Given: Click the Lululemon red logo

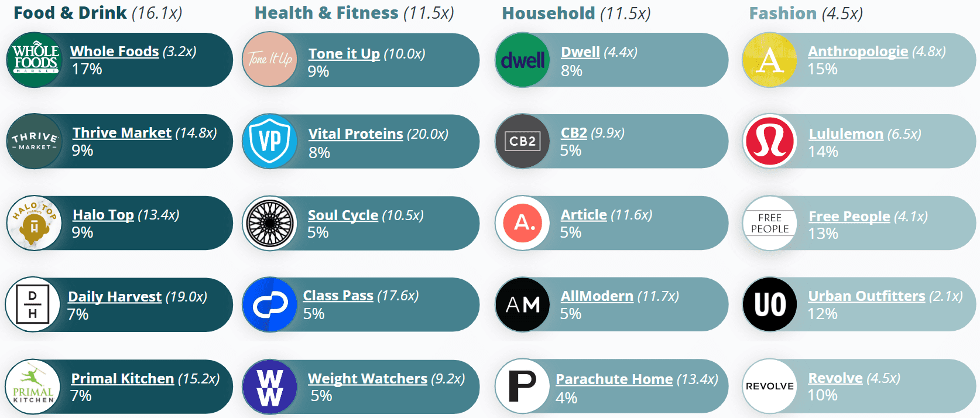Looking at the screenshot, I should point(770,141).
